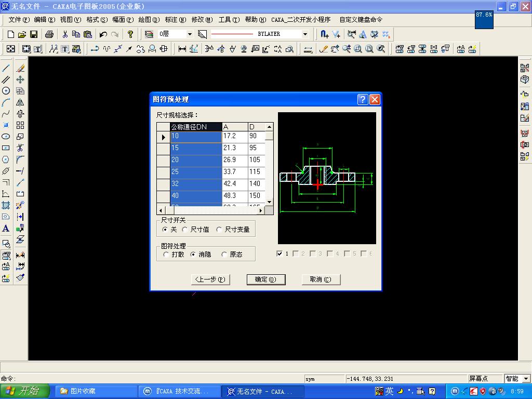Select the Spline curve tool

tap(6, 114)
